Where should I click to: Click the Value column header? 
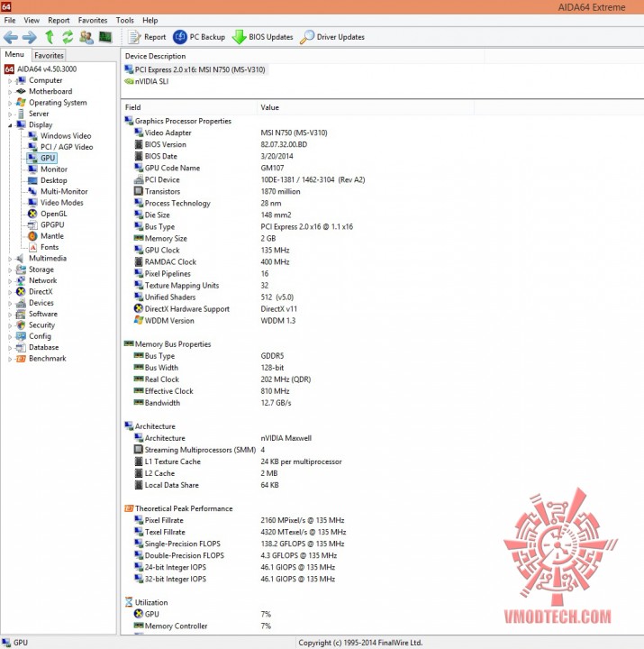click(x=365, y=107)
